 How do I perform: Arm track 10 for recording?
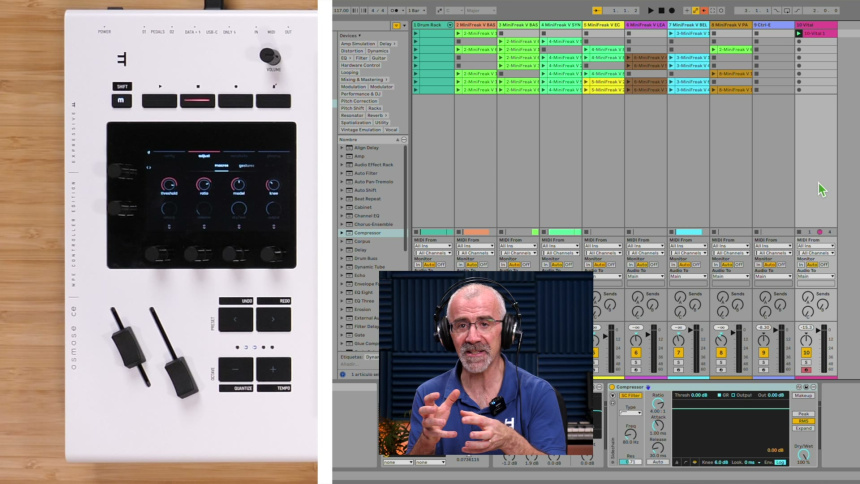coord(806,370)
